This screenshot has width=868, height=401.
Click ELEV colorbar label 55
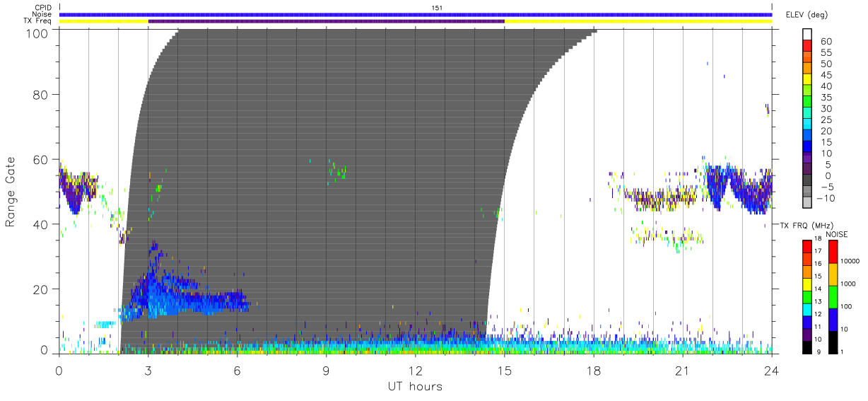pyautogui.click(x=825, y=53)
